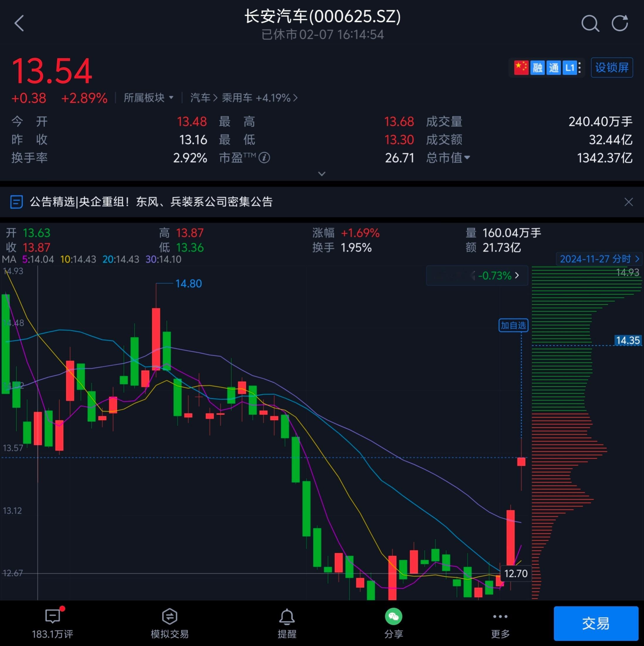Refresh quote with the refresh icon
644x646 pixels.
pos(620,23)
